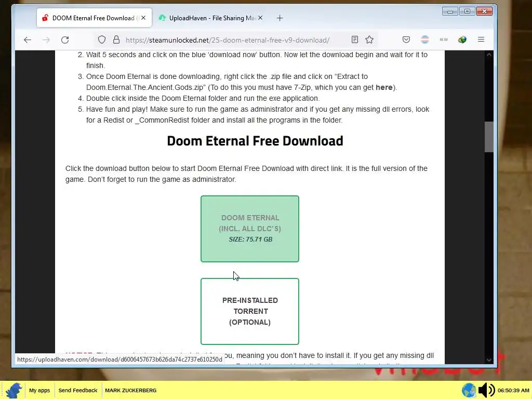Screen dimensions: 532x399
Task: Click the speaker volume icon in tray
Action: click(x=486, y=390)
